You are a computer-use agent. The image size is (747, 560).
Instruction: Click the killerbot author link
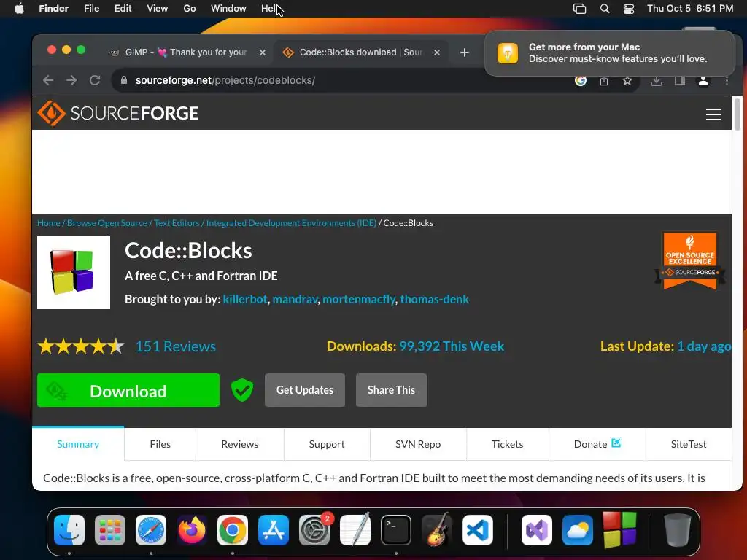click(245, 299)
